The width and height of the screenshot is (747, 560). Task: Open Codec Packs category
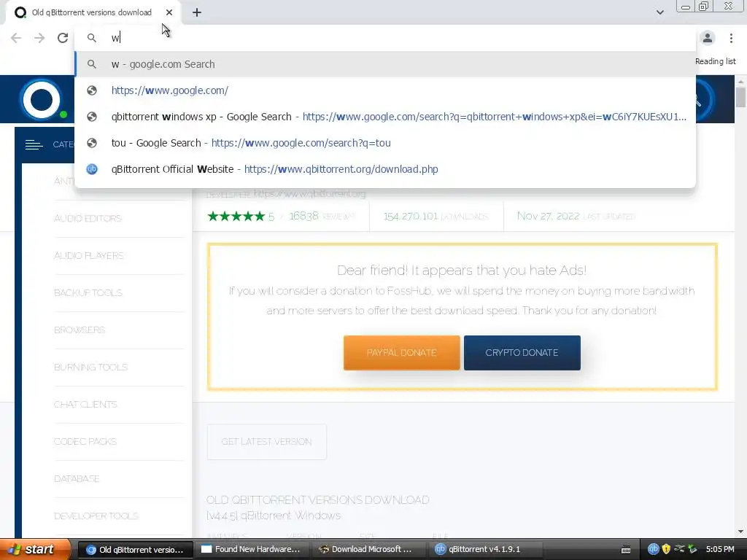coord(85,441)
